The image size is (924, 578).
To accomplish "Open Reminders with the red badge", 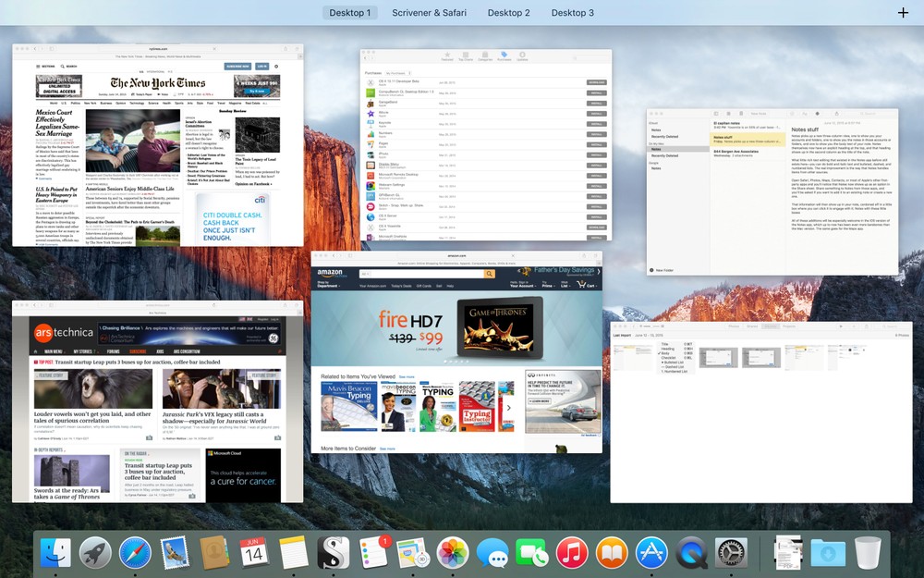I will (374, 552).
